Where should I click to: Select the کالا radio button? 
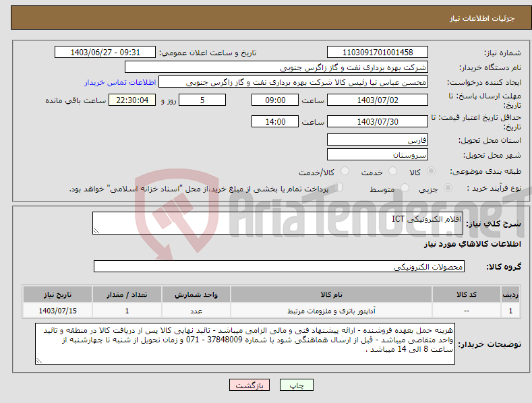pos(431,171)
